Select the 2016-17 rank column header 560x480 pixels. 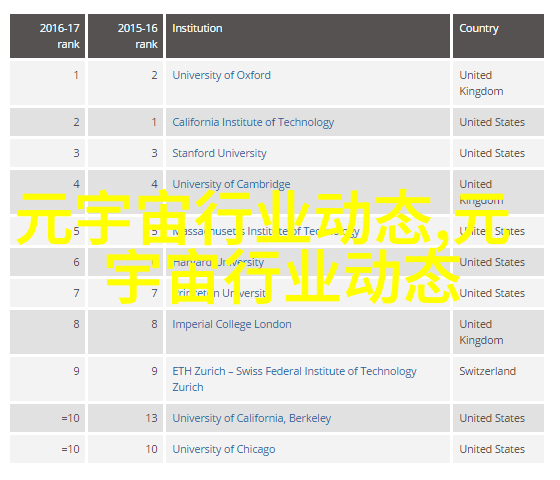pyautogui.click(x=48, y=36)
